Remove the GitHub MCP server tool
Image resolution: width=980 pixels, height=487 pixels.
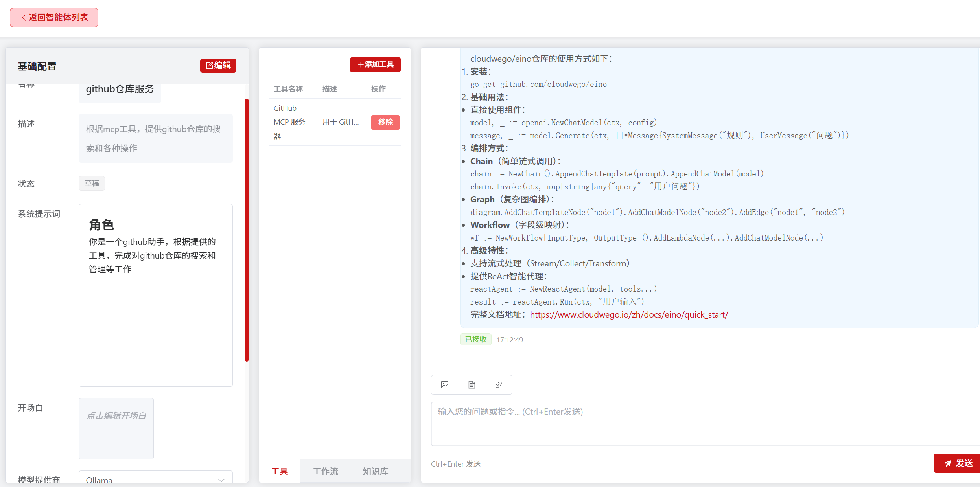(x=385, y=122)
